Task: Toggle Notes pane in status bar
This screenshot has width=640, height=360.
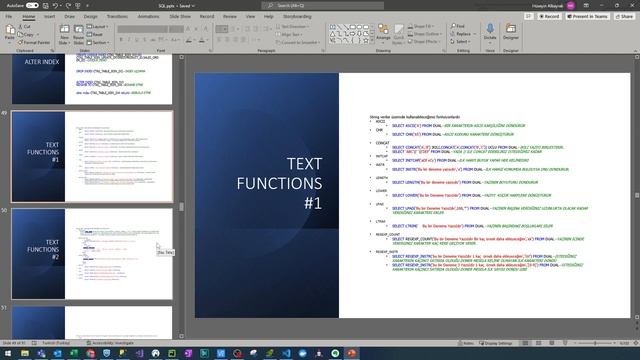Action: pyautogui.click(x=466, y=343)
